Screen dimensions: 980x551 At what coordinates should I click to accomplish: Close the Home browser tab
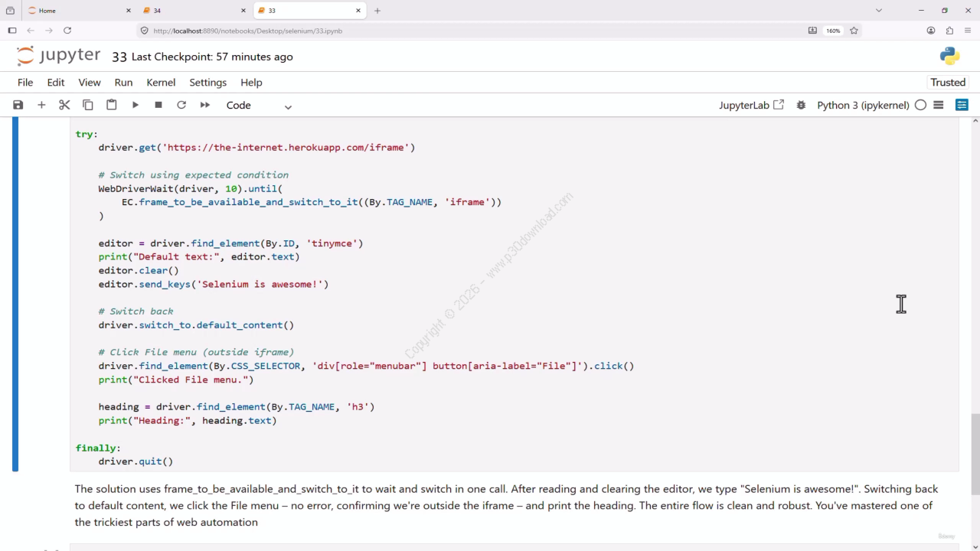tap(128, 11)
